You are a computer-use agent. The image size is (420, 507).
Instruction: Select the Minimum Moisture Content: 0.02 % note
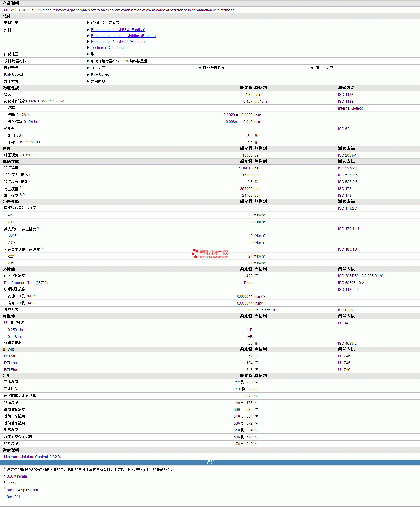(x=32, y=457)
